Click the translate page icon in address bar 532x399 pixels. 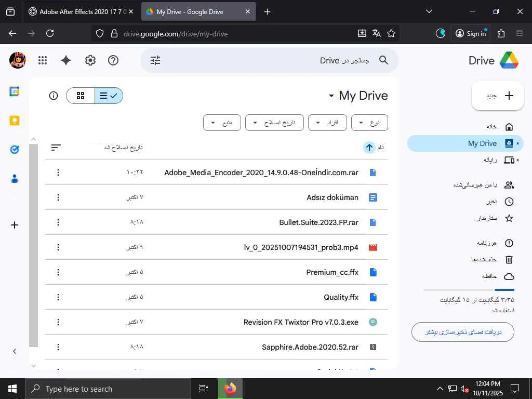pos(376,33)
